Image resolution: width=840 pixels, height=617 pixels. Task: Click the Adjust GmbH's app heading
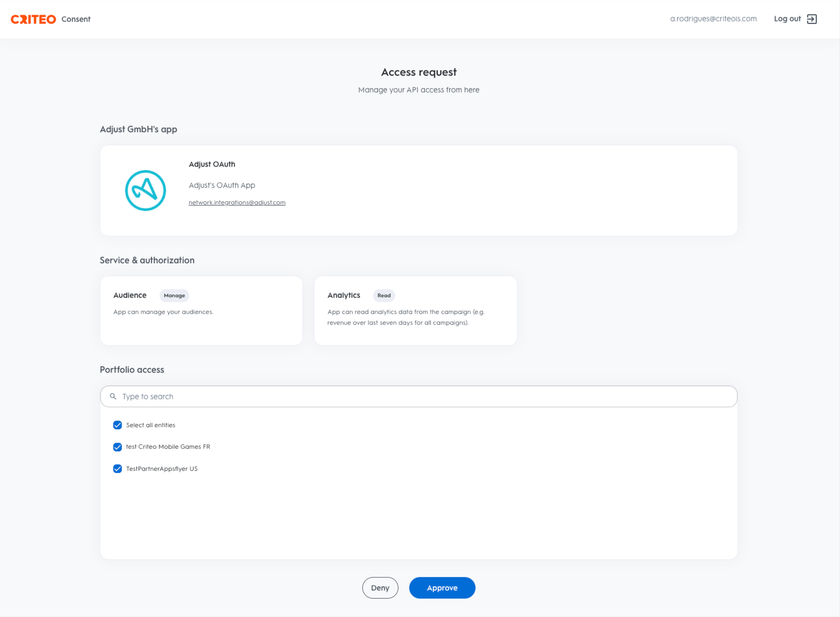139,129
